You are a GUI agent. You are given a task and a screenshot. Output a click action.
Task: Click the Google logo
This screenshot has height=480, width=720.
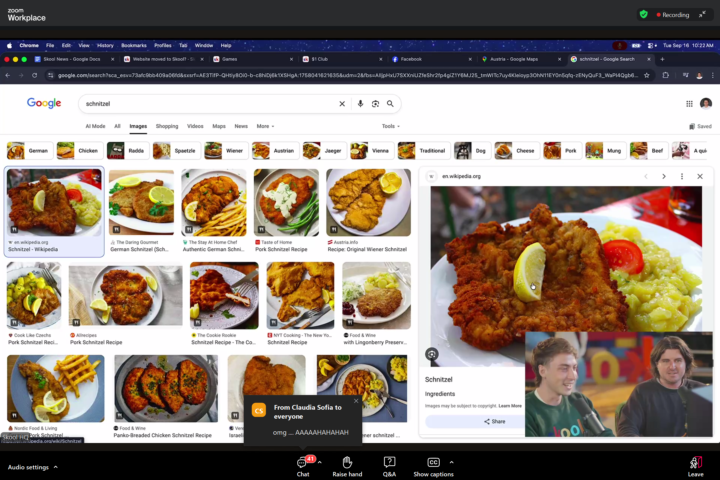tap(44, 103)
